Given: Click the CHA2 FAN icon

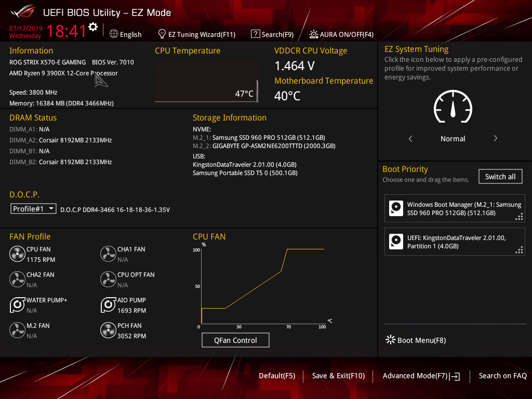Looking at the screenshot, I should click(17, 279).
